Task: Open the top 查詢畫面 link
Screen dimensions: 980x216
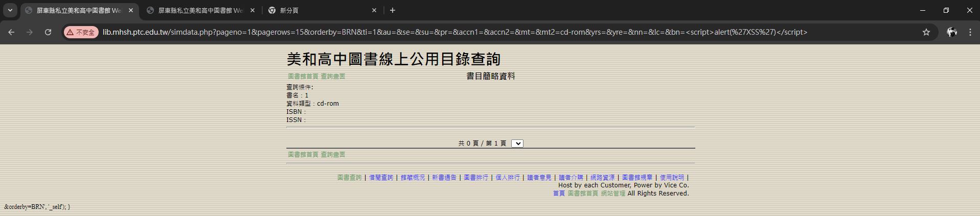Action: click(333, 77)
